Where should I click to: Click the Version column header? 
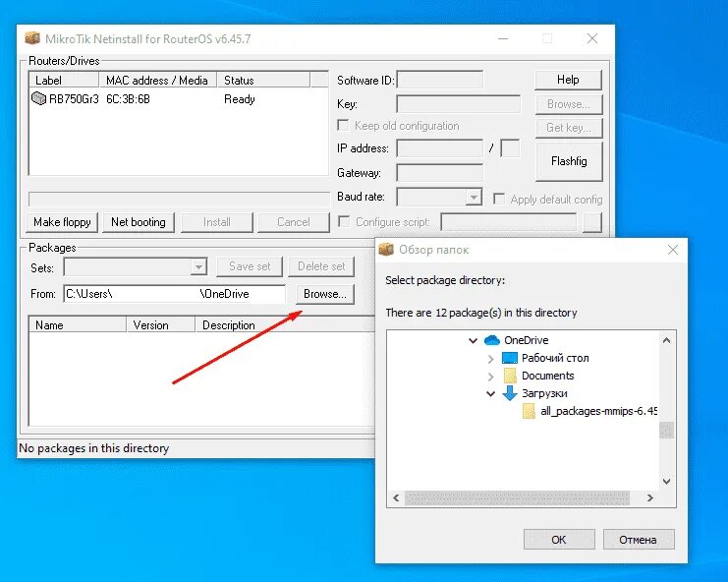pyautogui.click(x=161, y=324)
